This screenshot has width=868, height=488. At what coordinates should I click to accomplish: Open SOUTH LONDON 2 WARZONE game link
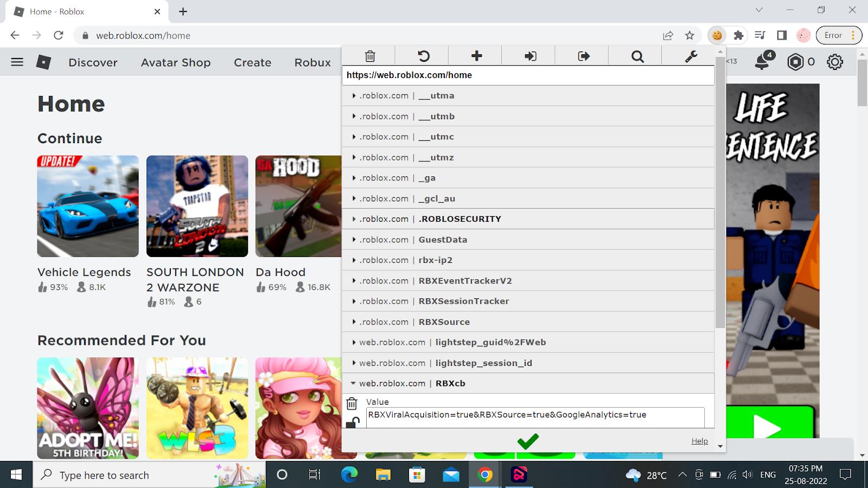195,280
